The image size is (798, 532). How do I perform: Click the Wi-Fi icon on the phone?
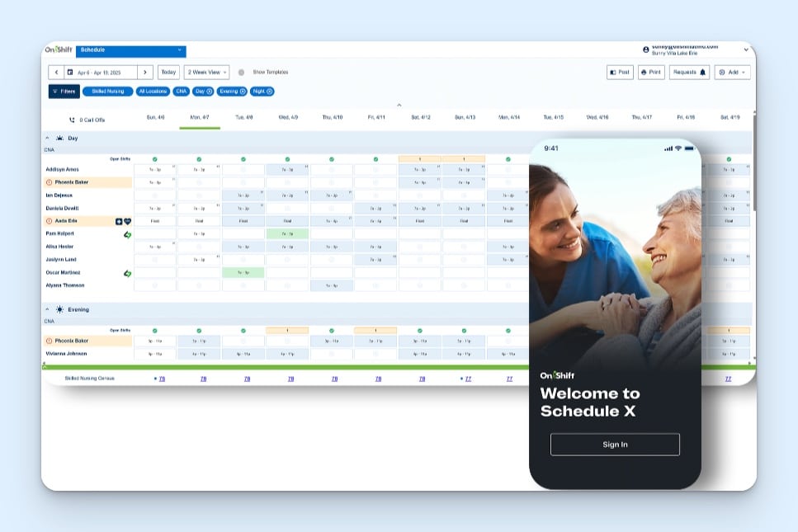click(678, 148)
